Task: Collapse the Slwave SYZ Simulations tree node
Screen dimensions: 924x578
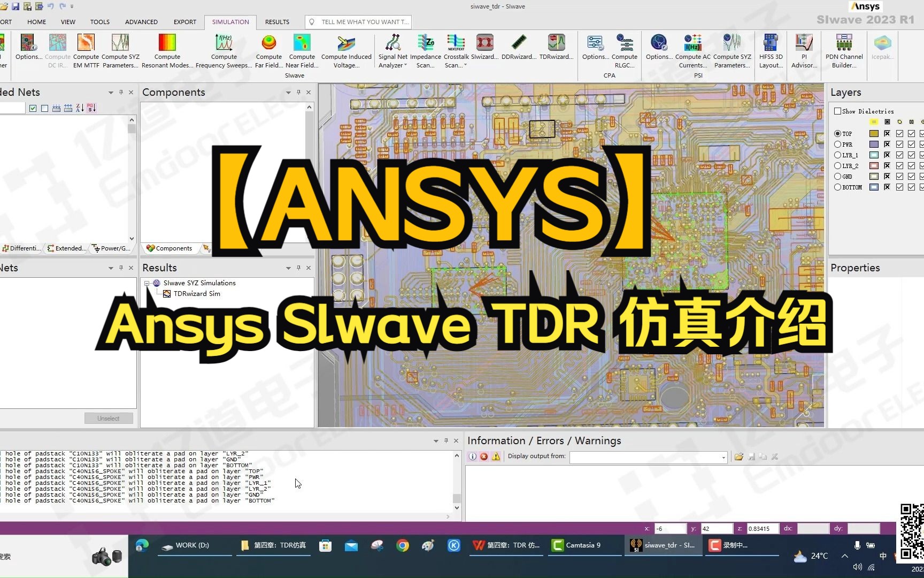Action: coord(148,283)
